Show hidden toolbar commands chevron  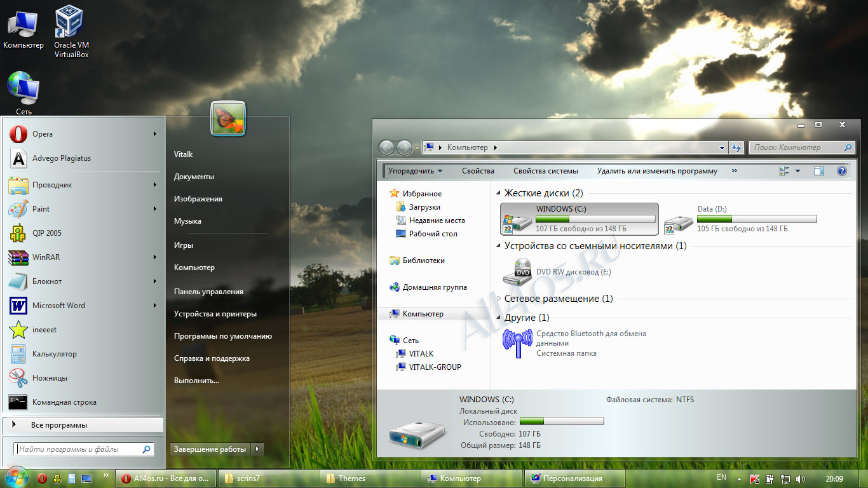click(x=735, y=171)
